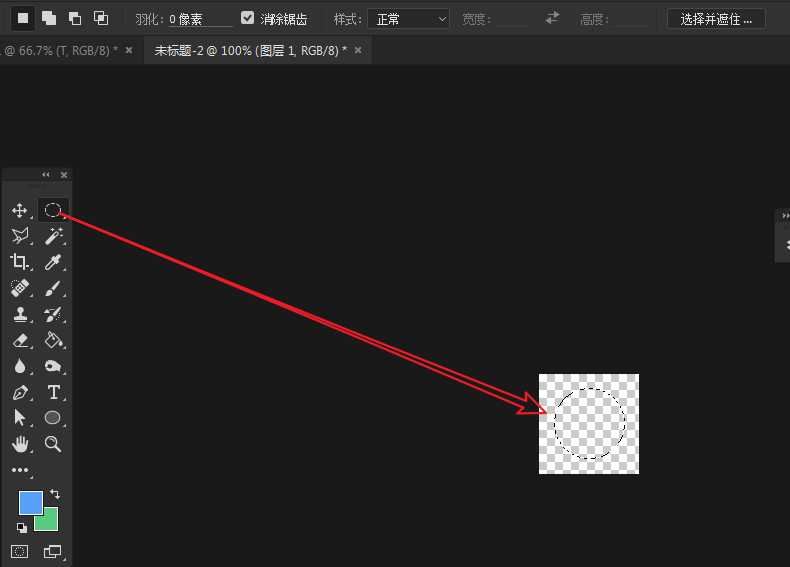Select the Brush tool
Viewport: 790px width, 567px height.
point(54,288)
